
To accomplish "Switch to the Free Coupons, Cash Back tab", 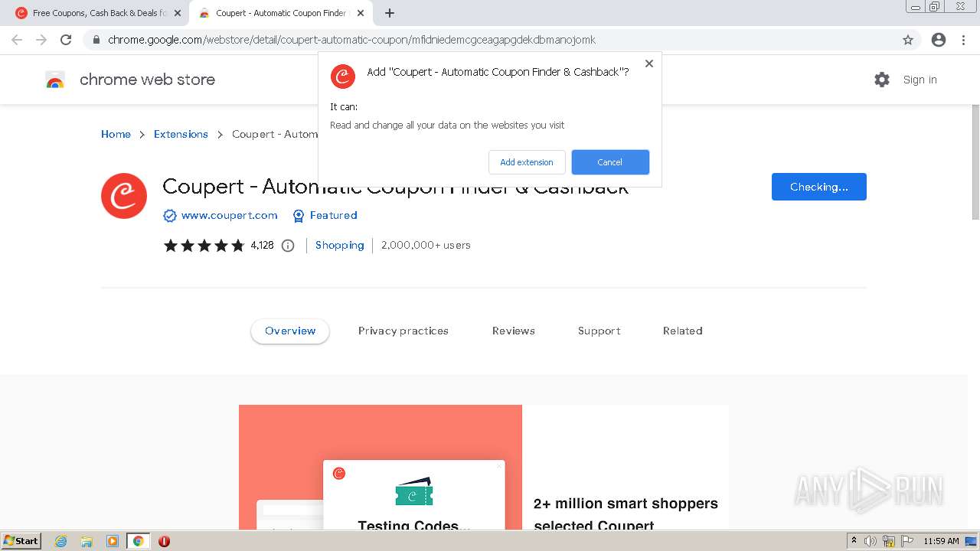I will (x=99, y=13).
